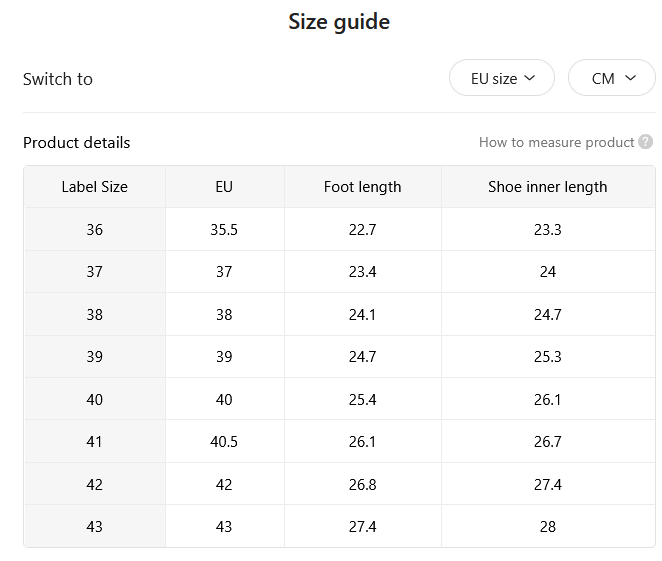
Task: Select the label size 36 row cell
Action: click(95, 230)
